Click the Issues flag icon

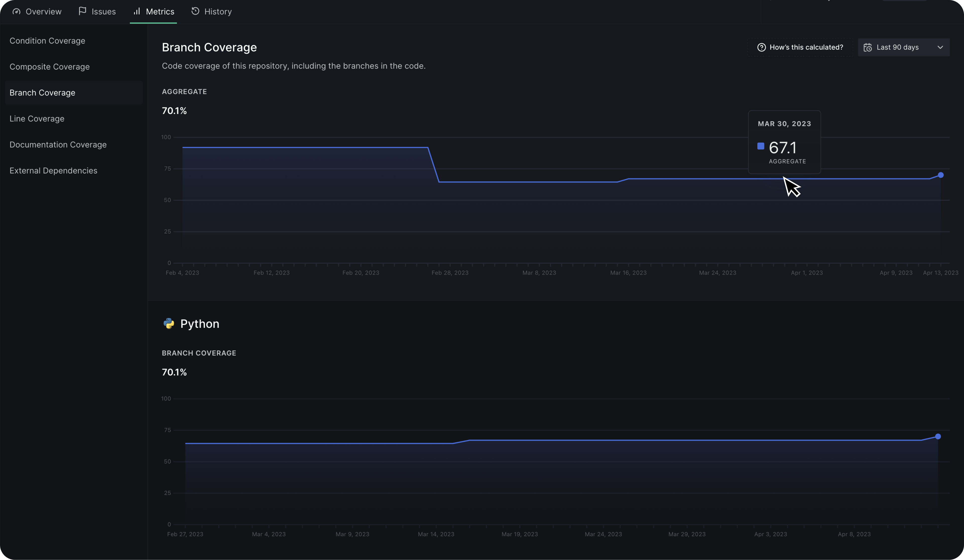tap(82, 11)
